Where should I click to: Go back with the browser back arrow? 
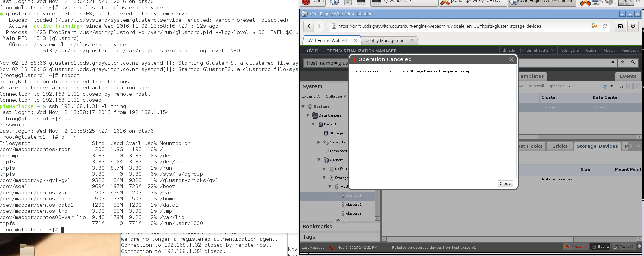[309, 26]
